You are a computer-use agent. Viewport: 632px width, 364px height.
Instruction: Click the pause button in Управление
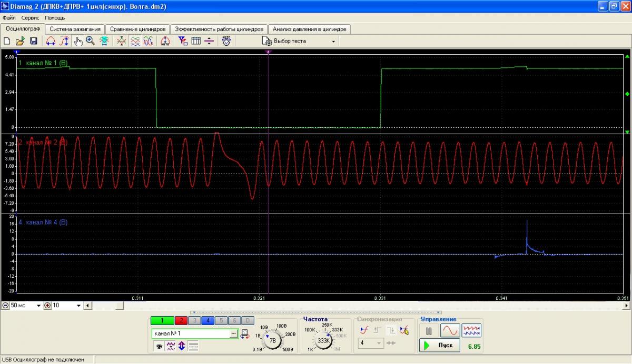pos(429,331)
